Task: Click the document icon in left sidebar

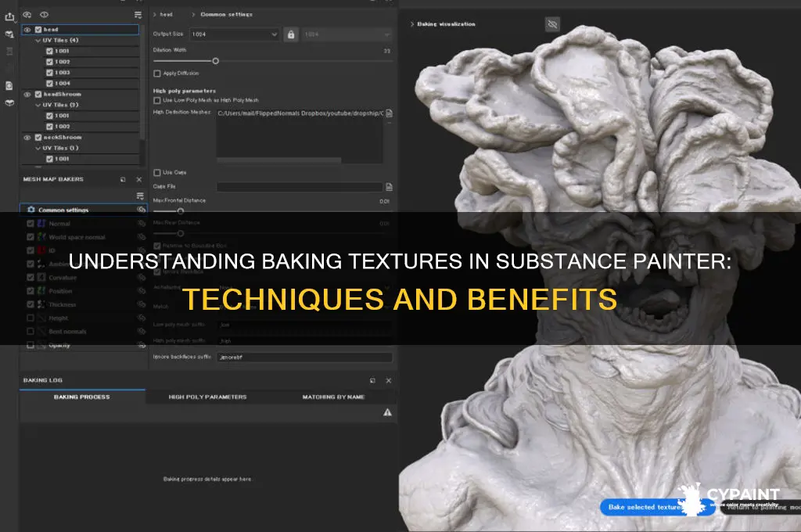Action: click(9, 86)
